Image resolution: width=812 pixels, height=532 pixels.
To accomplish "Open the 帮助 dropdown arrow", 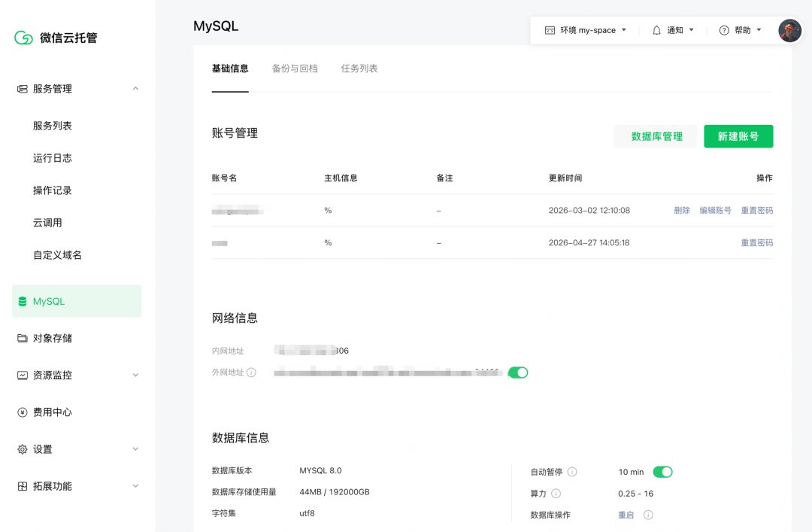I will 759,30.
